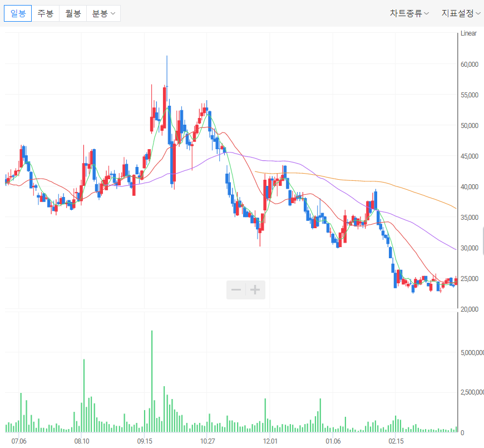
Task: Click the 12.01 date axis label
Action: 270,441
